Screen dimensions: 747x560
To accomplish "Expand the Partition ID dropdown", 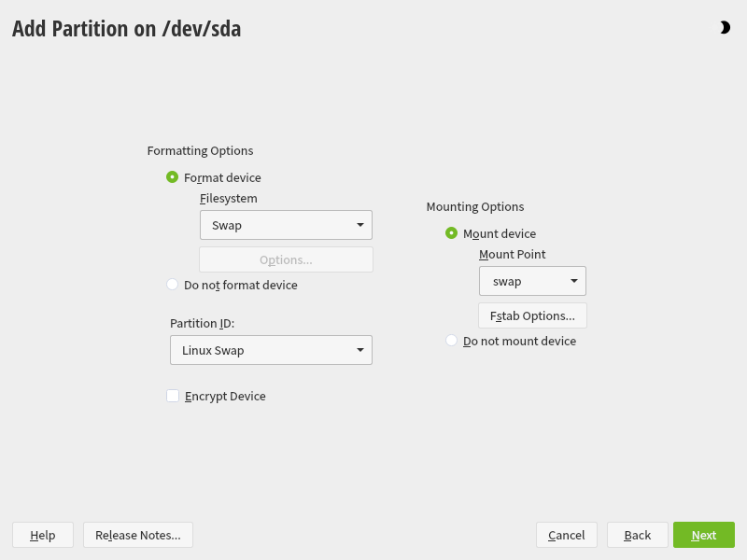I will pos(271,350).
